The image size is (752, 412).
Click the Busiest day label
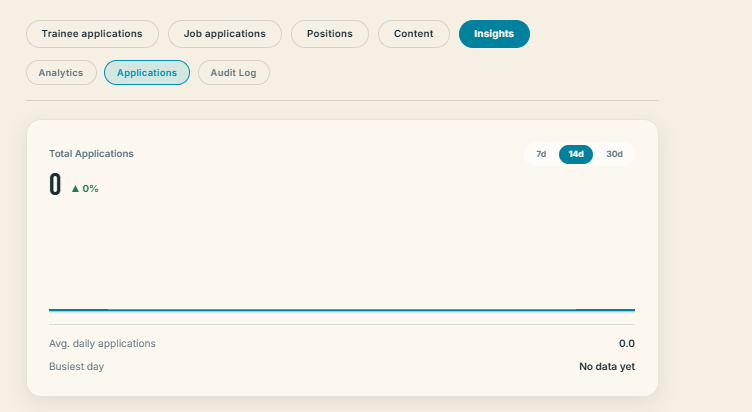76,367
